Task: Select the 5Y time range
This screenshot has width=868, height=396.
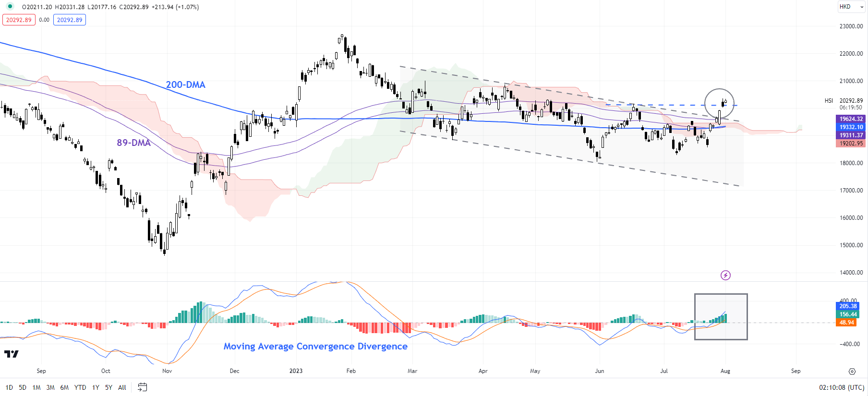Action: coord(108,387)
